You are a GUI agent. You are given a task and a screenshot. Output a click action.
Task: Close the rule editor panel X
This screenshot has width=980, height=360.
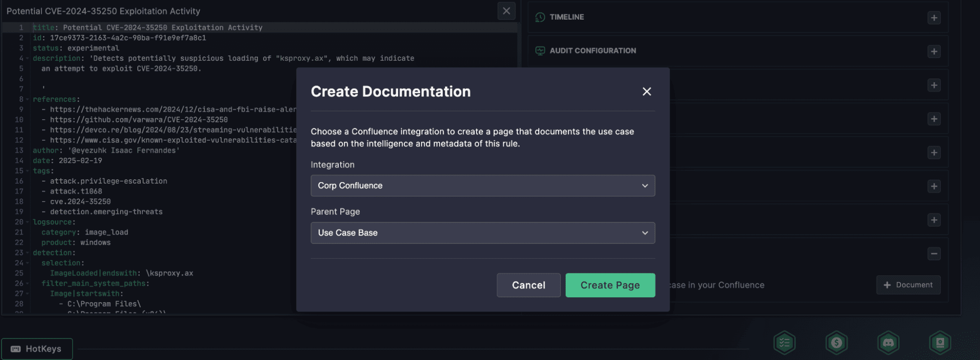click(506, 11)
